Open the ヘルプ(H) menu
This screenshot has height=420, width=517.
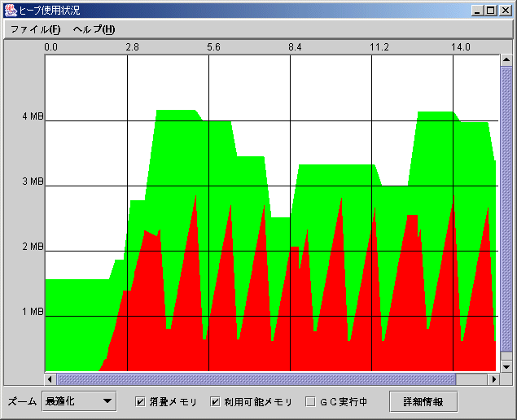tap(94, 29)
